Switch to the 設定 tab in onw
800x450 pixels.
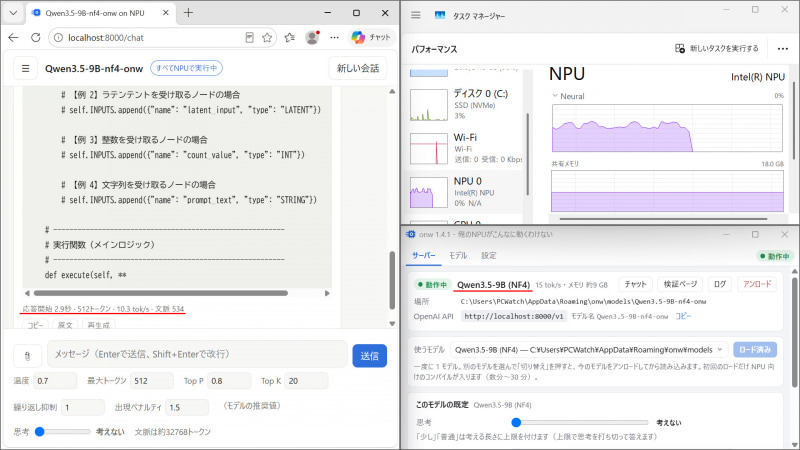point(488,256)
